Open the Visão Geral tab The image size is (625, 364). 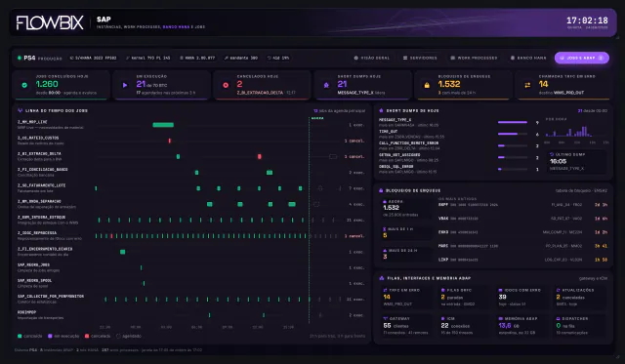tap(371, 58)
